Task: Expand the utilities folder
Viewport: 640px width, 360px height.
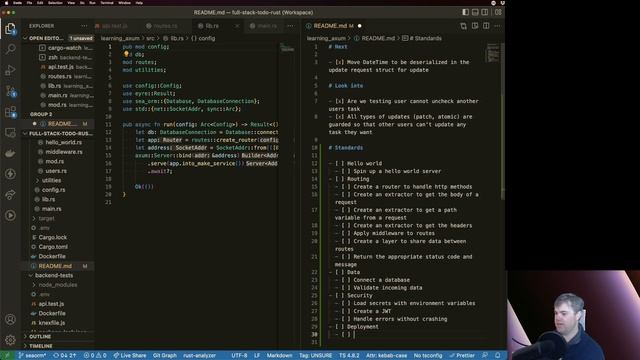Action: (51, 180)
